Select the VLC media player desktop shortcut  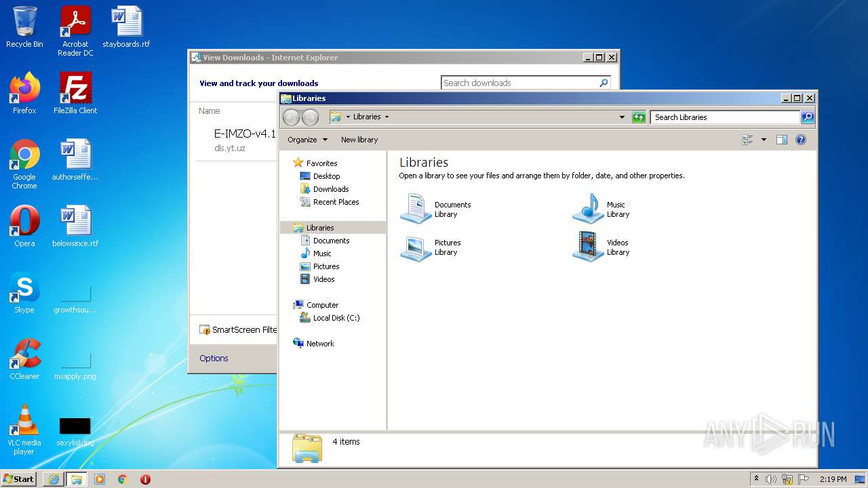pyautogui.click(x=24, y=430)
